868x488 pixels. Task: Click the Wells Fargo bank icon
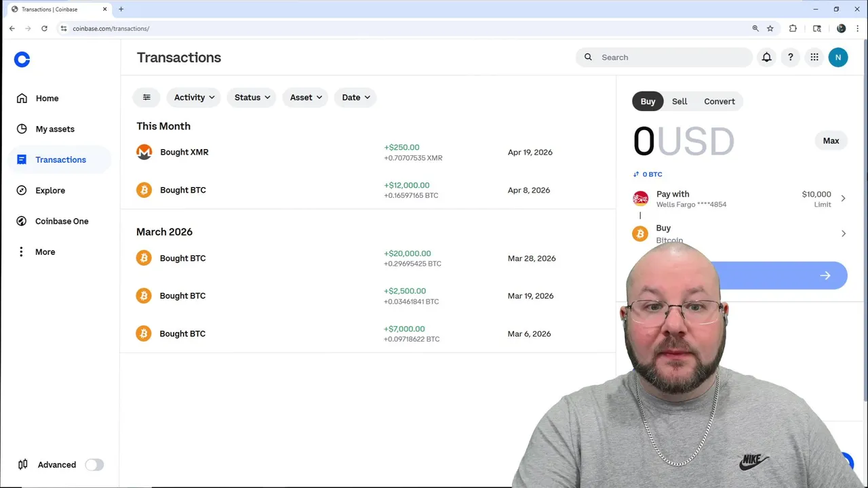tap(640, 199)
